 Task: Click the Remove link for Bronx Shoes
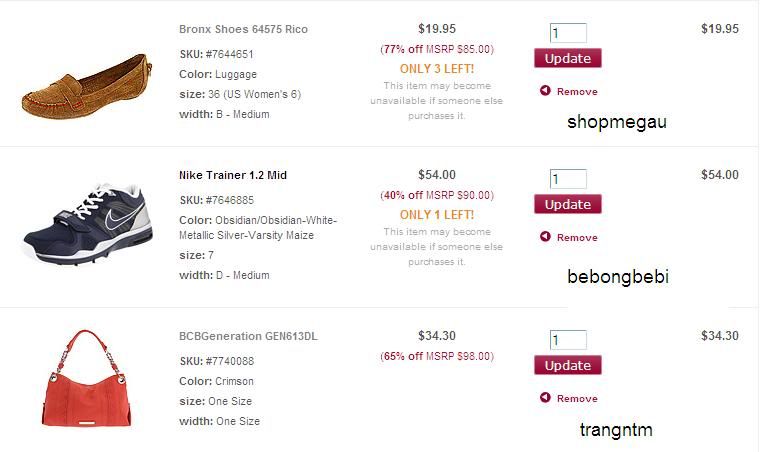point(577,91)
